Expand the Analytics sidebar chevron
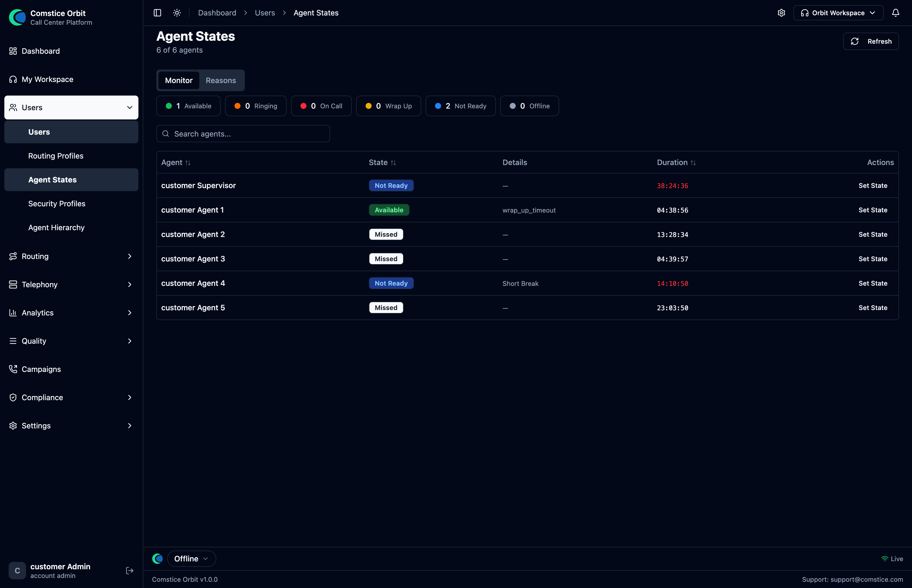 [x=129, y=313]
